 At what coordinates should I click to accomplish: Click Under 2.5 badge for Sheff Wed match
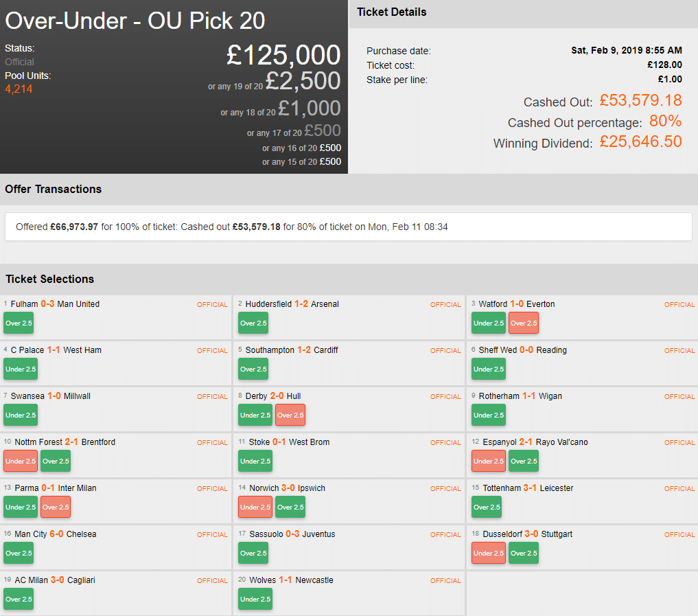489,369
